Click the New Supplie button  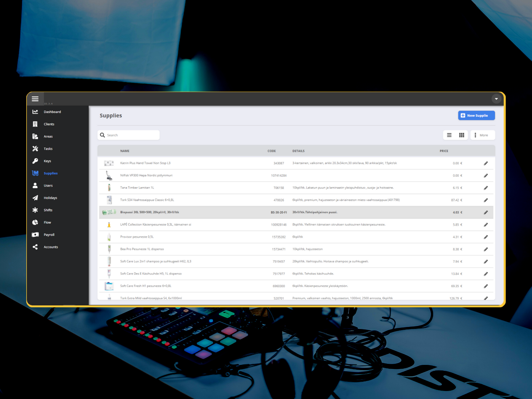(x=476, y=115)
